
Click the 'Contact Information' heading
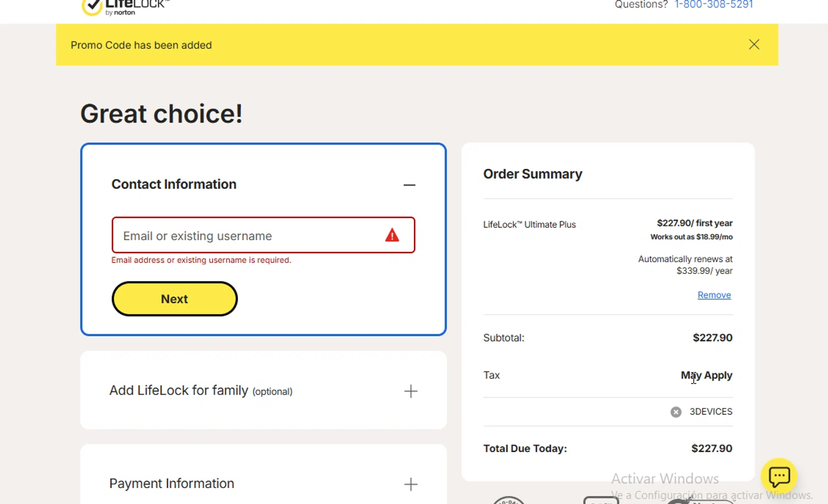coord(174,184)
